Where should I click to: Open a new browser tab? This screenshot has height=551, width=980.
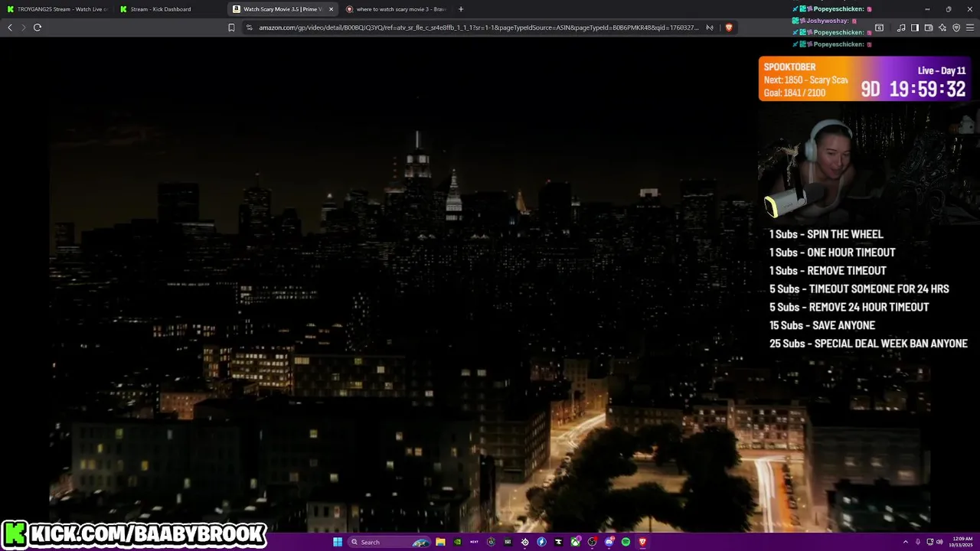[461, 9]
